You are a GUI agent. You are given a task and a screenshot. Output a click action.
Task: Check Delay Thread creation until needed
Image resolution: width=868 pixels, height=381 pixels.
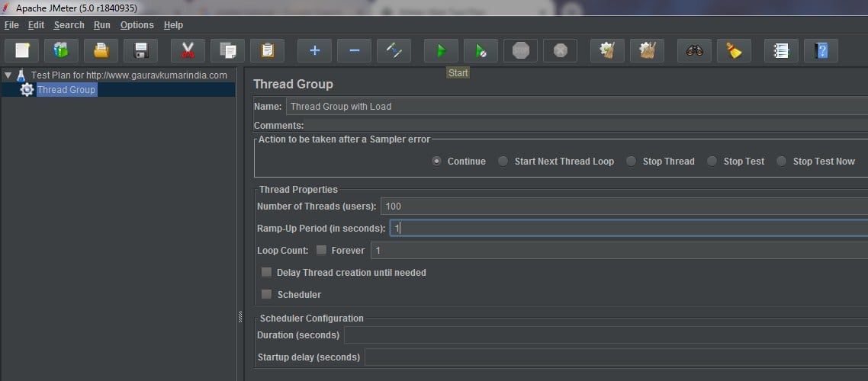point(266,272)
